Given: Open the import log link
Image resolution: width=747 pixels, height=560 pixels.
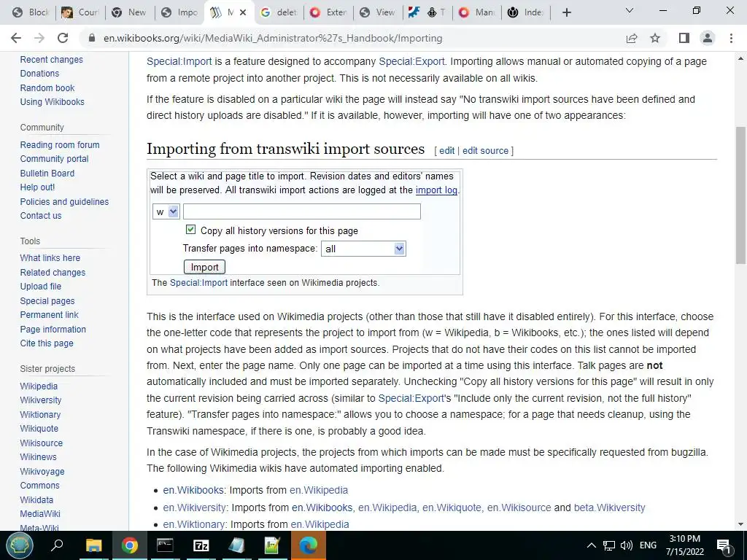Looking at the screenshot, I should click(436, 190).
